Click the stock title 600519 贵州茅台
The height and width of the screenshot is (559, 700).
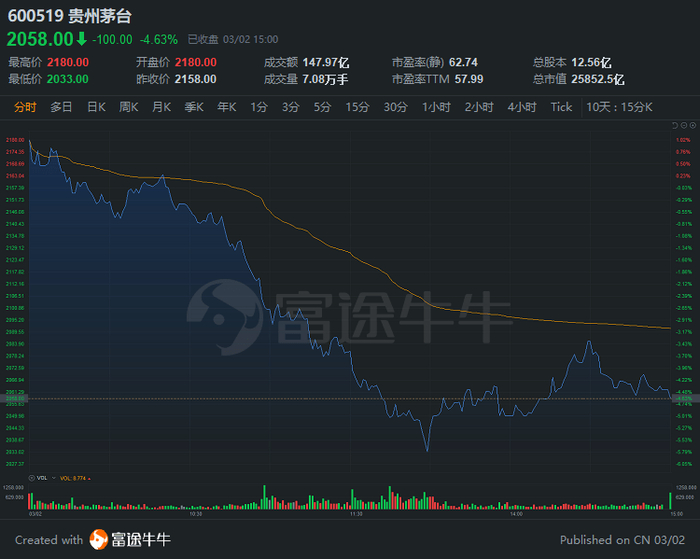(x=70, y=16)
